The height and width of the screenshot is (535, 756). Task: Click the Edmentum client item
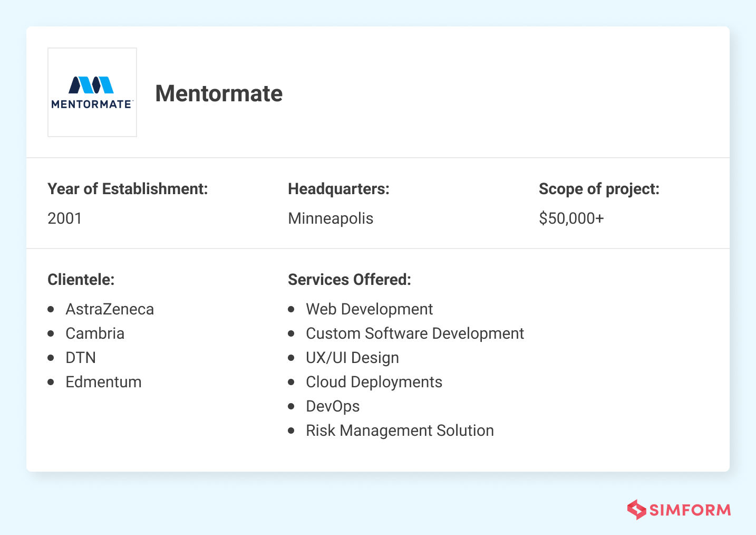pos(103,382)
